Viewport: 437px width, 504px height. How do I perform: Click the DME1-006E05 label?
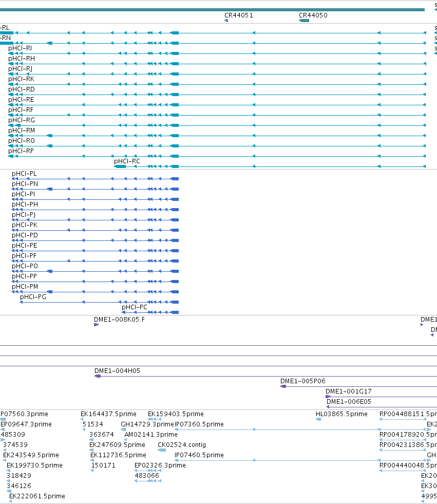[x=349, y=402]
